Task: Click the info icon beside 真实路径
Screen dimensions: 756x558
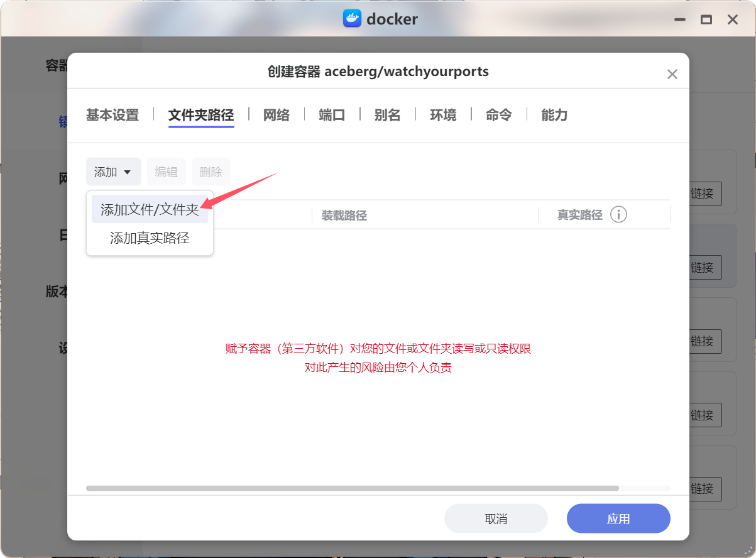Action: point(618,214)
